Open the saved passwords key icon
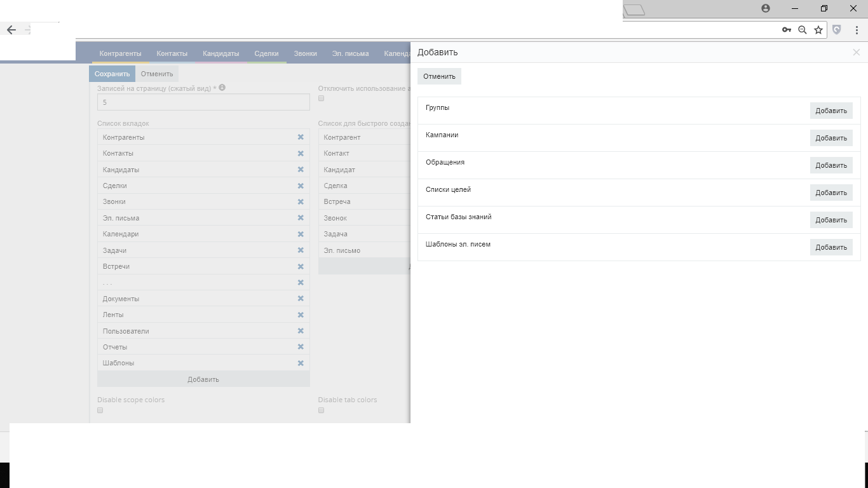The width and height of the screenshot is (868, 488). (x=786, y=30)
